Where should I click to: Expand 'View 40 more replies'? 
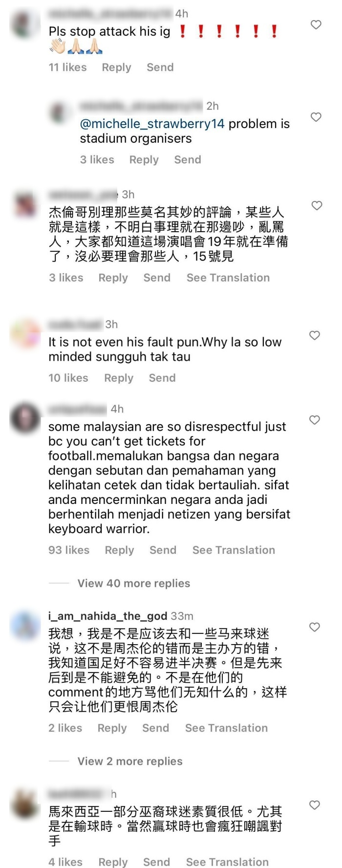(134, 583)
